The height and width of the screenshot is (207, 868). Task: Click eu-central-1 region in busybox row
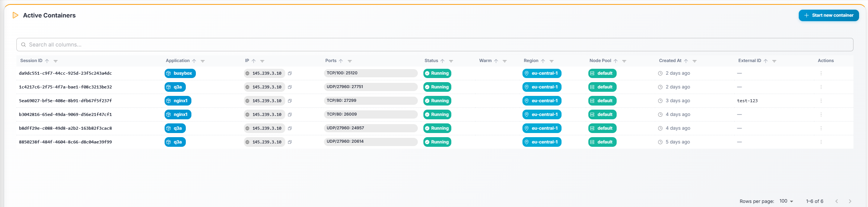pos(542,73)
